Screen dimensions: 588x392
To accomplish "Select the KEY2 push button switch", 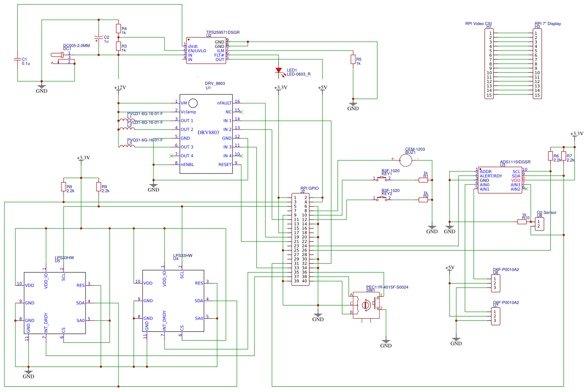I will point(382,198).
